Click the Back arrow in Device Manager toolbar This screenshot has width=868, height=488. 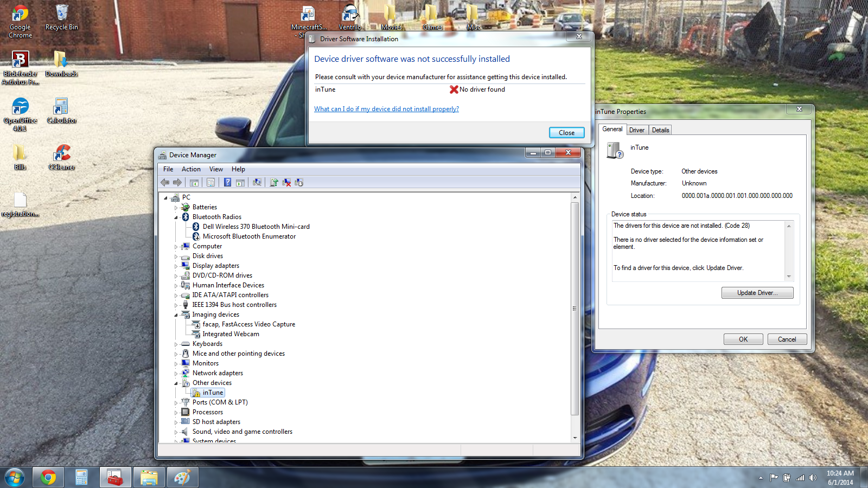[x=165, y=183]
